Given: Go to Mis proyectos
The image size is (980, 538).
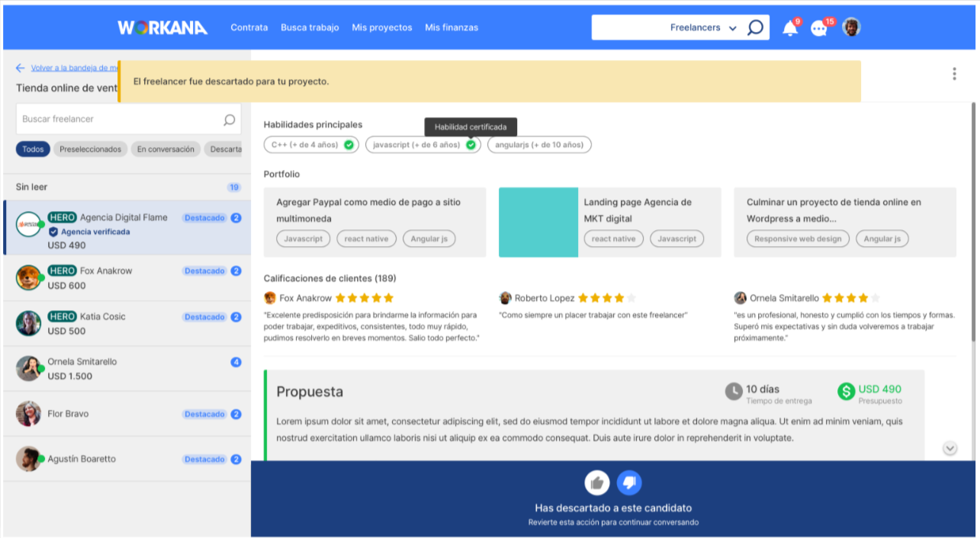Looking at the screenshot, I should pyautogui.click(x=382, y=27).
